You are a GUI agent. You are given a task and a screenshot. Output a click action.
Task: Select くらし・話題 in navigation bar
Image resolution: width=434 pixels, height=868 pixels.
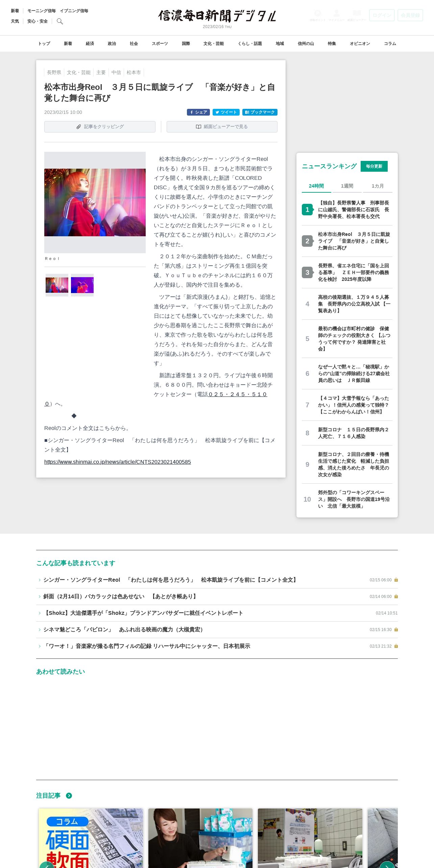click(x=250, y=44)
